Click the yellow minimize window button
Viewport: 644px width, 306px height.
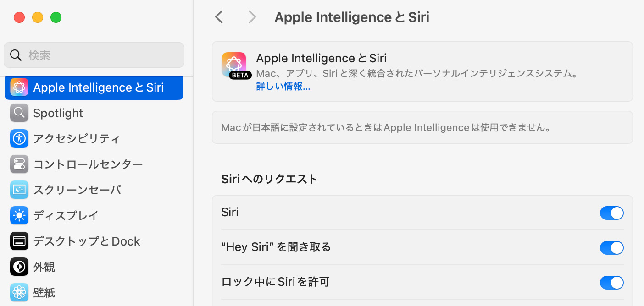[x=38, y=18]
